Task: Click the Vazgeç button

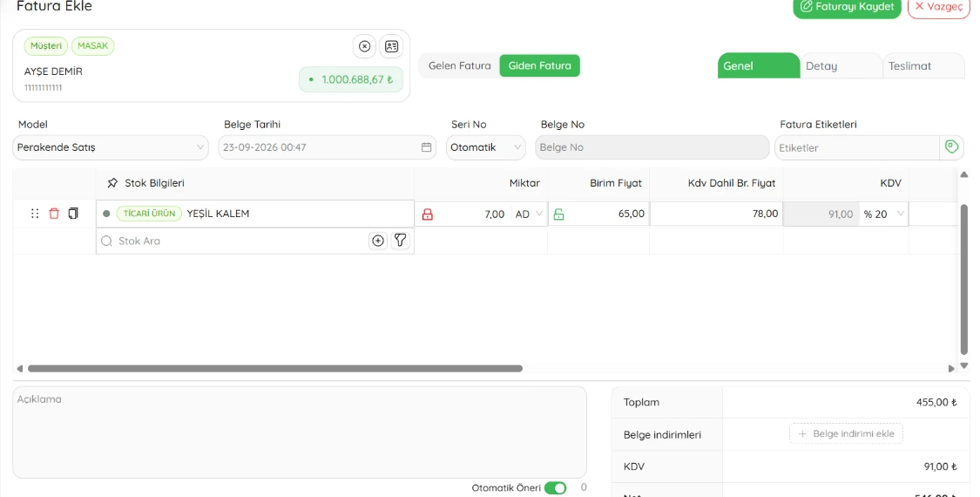Action: [x=939, y=7]
